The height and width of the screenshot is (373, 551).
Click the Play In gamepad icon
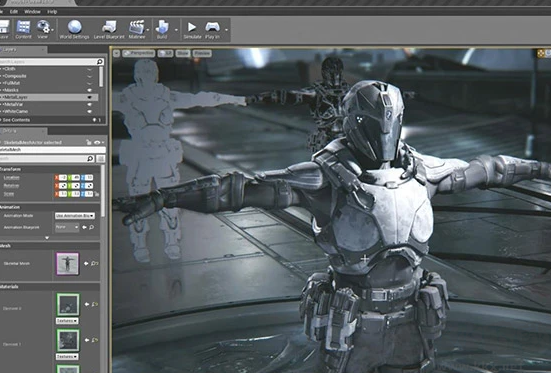coord(213,27)
